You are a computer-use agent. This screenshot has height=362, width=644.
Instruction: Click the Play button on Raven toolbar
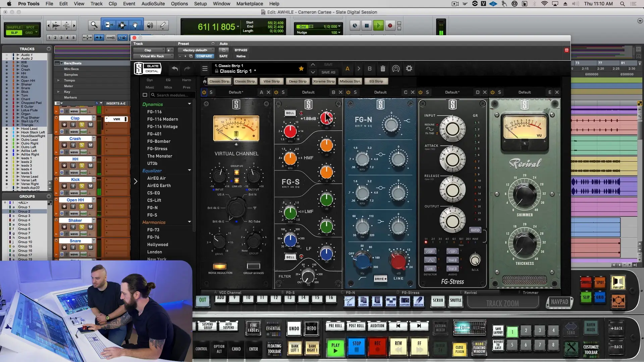[x=335, y=348]
